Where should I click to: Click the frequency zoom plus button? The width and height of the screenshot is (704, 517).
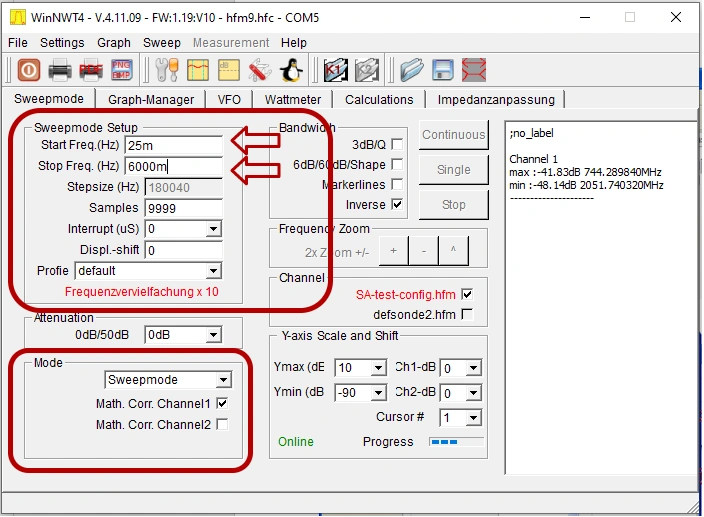click(x=394, y=251)
